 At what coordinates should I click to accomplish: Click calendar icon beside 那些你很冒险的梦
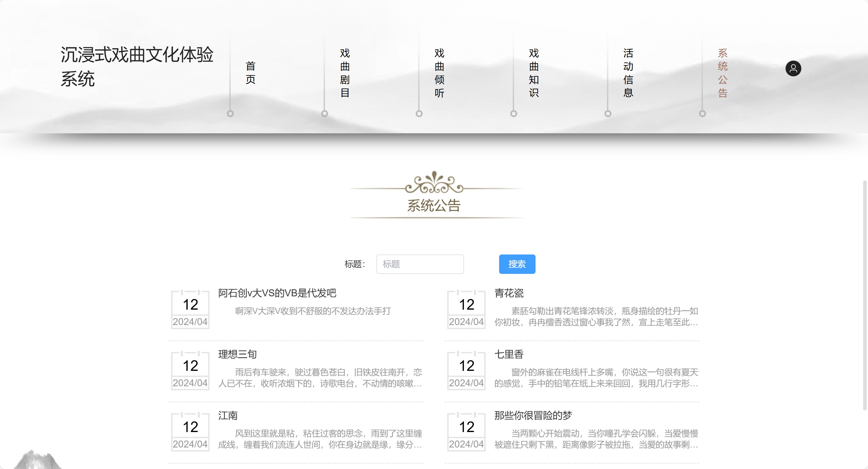466,432
